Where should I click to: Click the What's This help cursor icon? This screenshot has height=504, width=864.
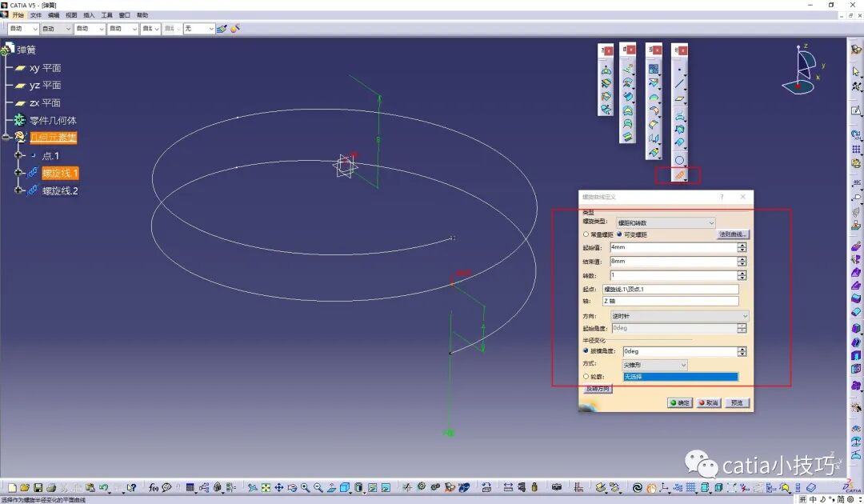pos(131,487)
